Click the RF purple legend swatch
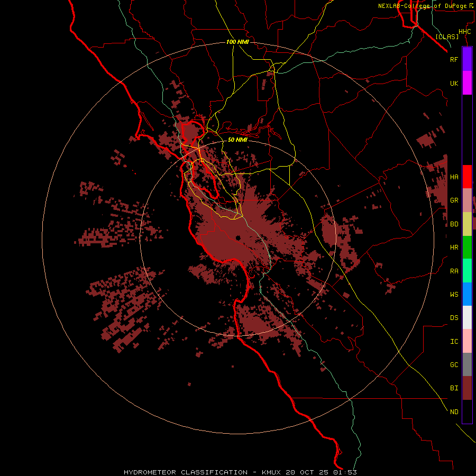 click(467, 59)
